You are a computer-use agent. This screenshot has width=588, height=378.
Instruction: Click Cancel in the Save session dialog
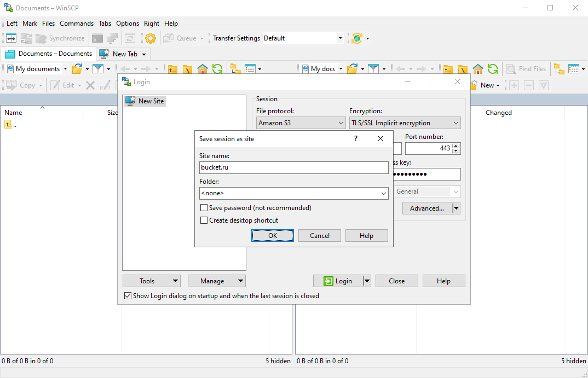(320, 236)
